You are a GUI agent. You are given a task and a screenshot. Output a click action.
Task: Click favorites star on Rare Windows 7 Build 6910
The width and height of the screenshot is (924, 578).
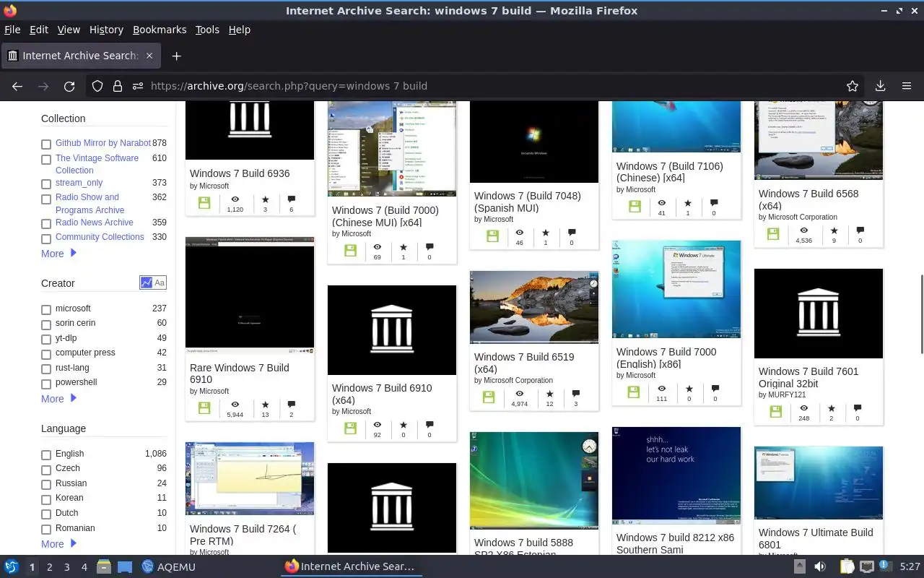pos(265,405)
